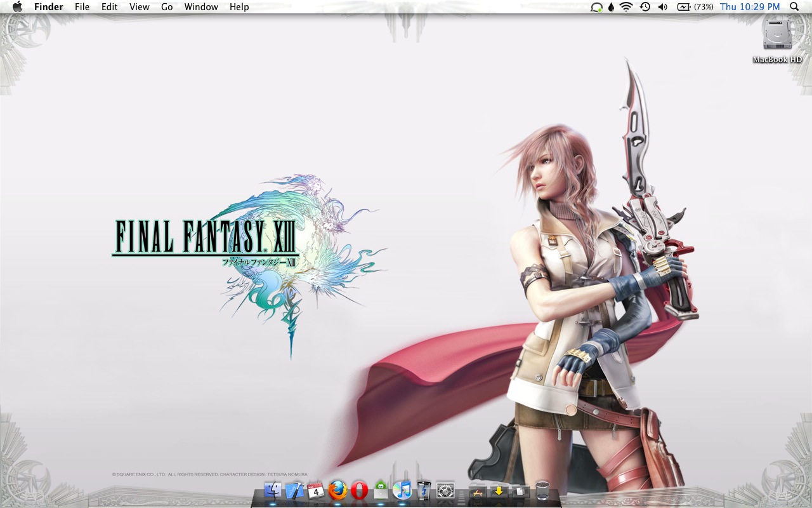Open the View menu
The width and height of the screenshot is (812, 508).
pos(140,7)
